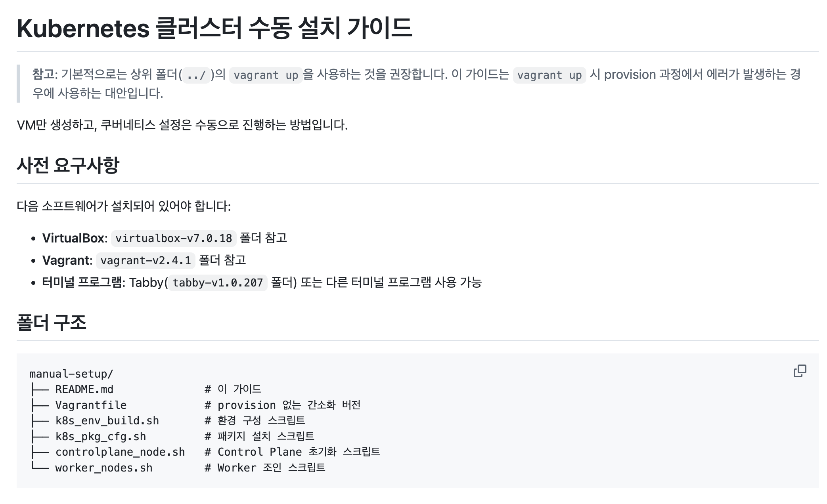The width and height of the screenshot is (827, 504).
Task: Click the 폴더 구조 section heading
Action: tap(52, 322)
